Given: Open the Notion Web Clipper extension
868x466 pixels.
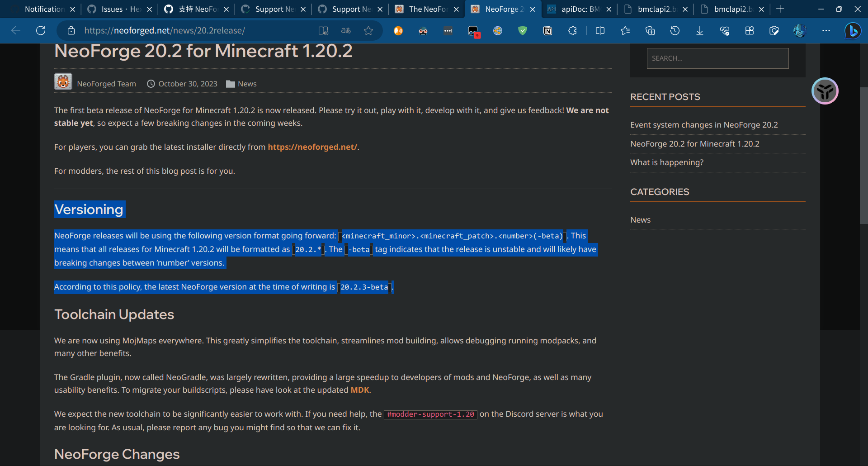Looking at the screenshot, I should click(547, 30).
